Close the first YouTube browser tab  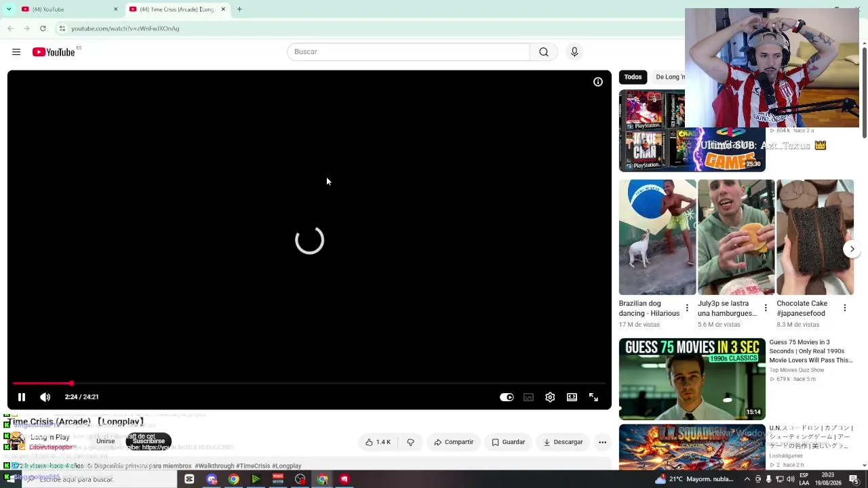pyautogui.click(x=115, y=9)
